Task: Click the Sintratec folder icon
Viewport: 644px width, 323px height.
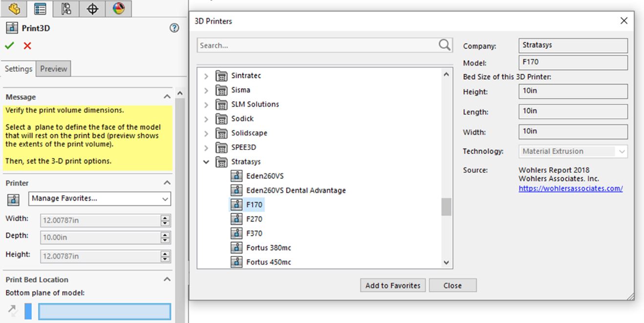Action: (221, 76)
